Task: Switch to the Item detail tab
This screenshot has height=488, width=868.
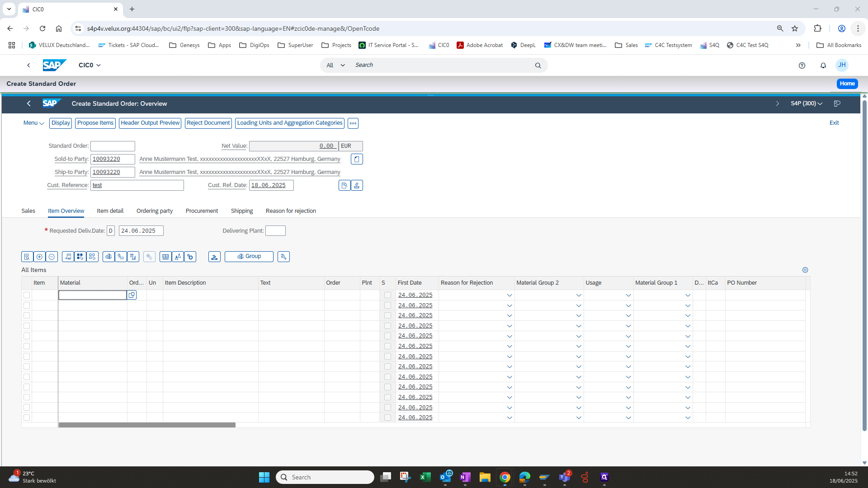Action: point(110,211)
